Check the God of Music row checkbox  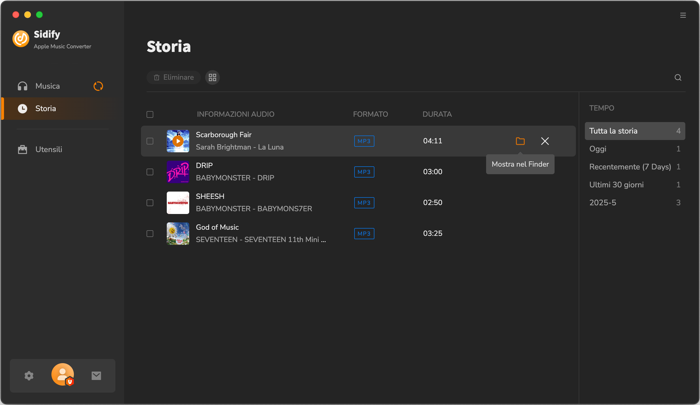tap(150, 234)
